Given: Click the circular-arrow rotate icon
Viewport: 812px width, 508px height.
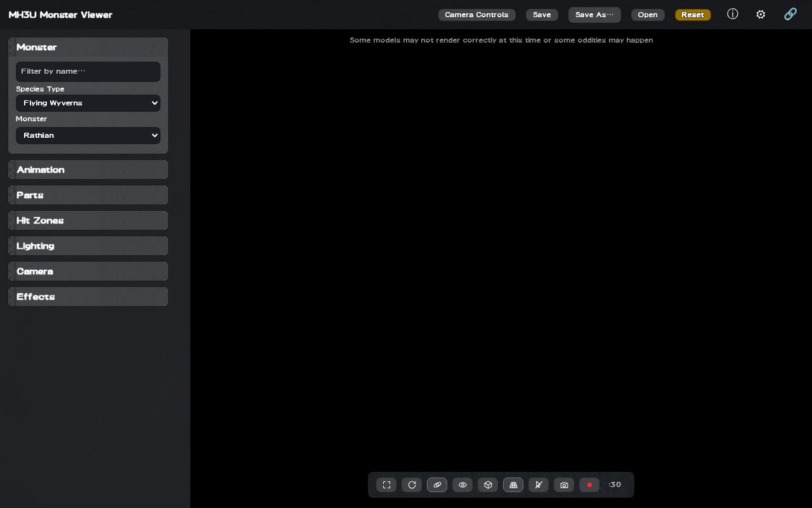Looking at the screenshot, I should 412,485.
